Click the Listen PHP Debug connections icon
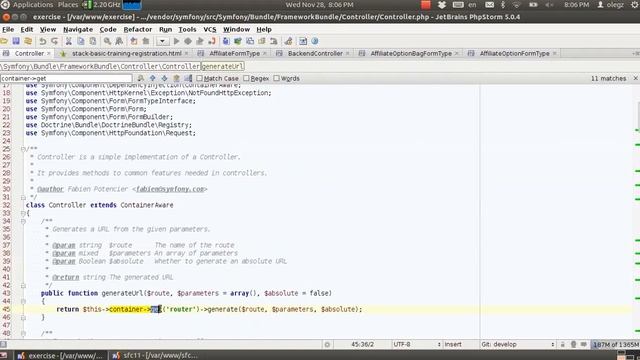Viewport: 640px width, 360px height. pos(212,41)
